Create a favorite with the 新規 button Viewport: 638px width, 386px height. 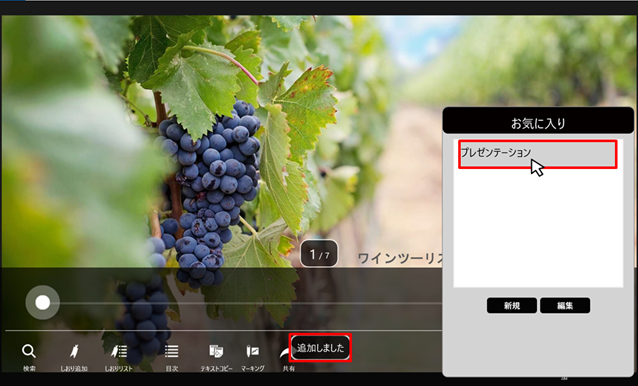click(511, 305)
